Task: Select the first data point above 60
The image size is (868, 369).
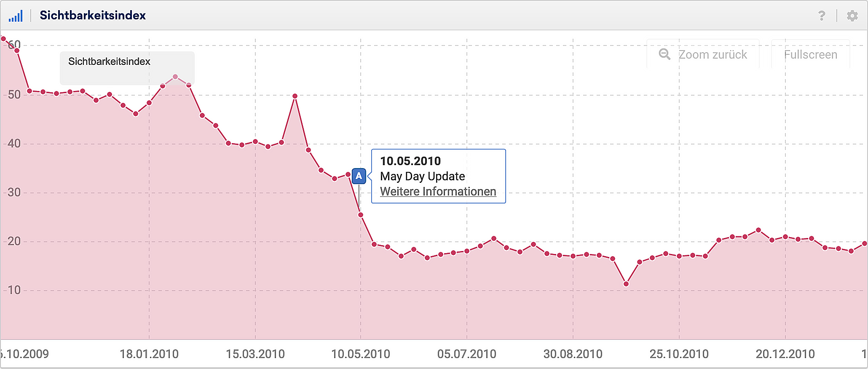Action: (x=3, y=39)
